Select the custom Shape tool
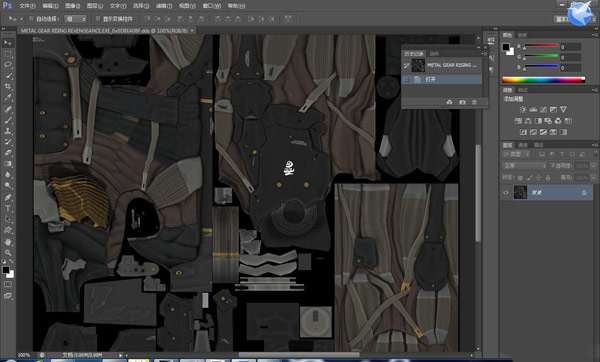The width and height of the screenshot is (600, 362). point(8,230)
